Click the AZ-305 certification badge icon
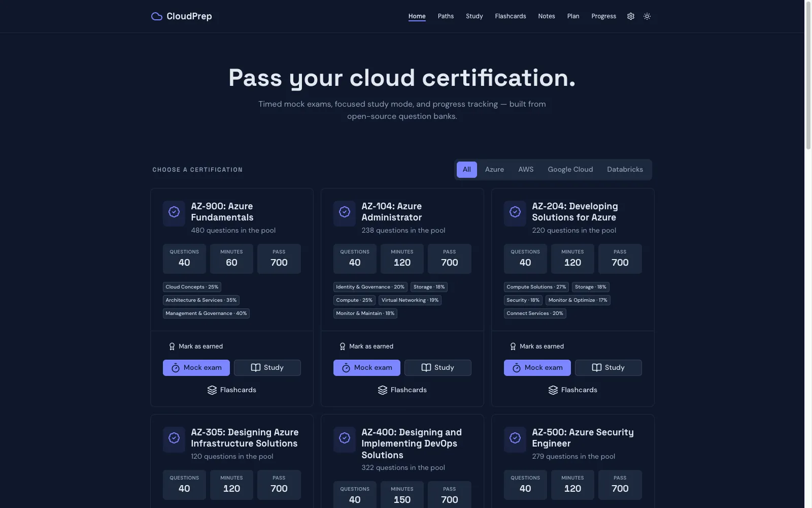This screenshot has height=508, width=812. tap(174, 438)
